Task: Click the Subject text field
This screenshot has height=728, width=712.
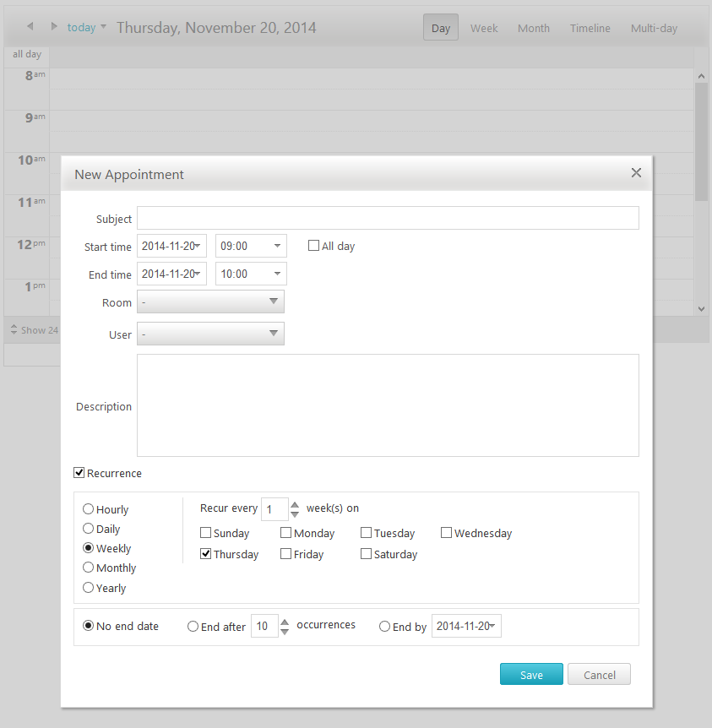Action: coord(388,218)
